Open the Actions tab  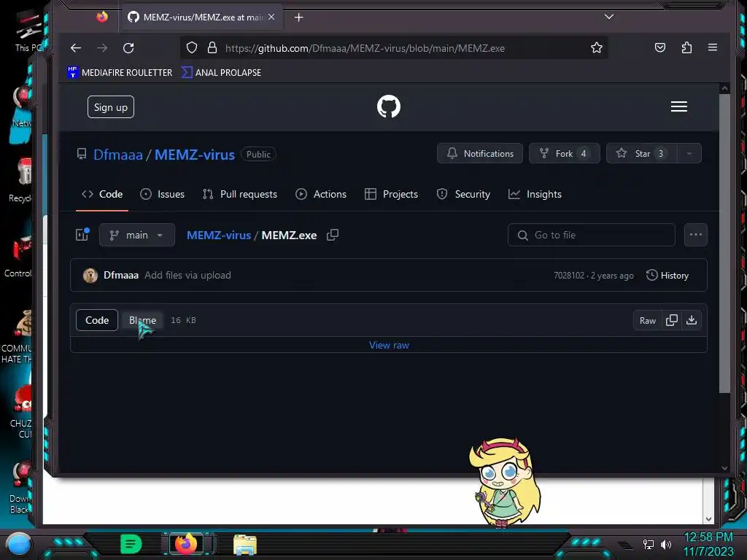(321, 194)
